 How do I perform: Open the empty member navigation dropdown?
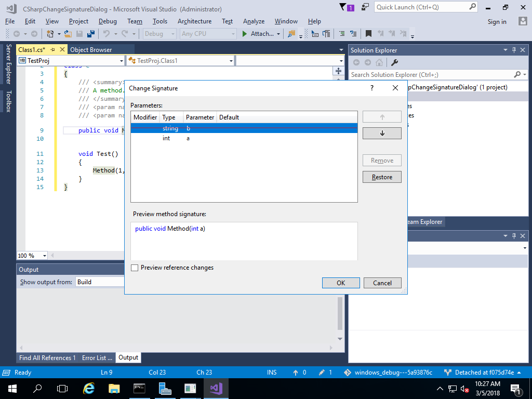290,60
